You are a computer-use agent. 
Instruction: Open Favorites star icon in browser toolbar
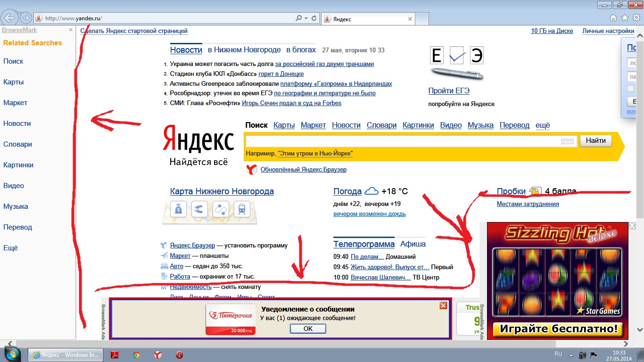625,18
